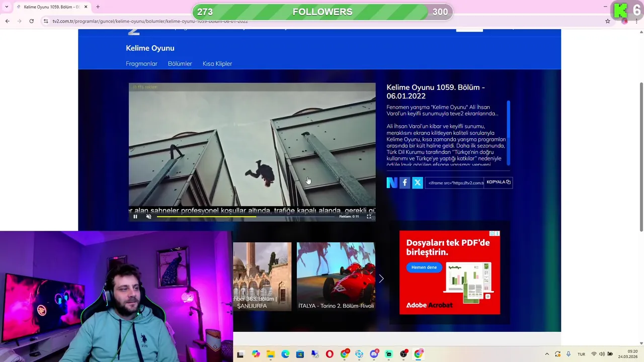Open a new browser tab
This screenshot has width=644, height=362.
point(98,7)
